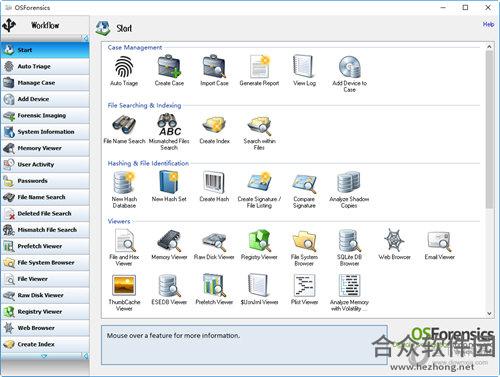
Task: Select Start in Workflow sidebar
Action: [x=45, y=50]
